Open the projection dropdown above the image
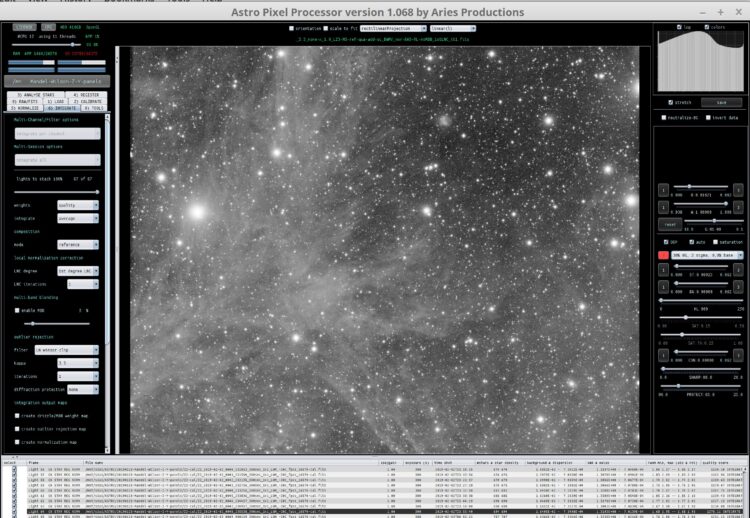This screenshot has height=518, width=750. [393, 29]
